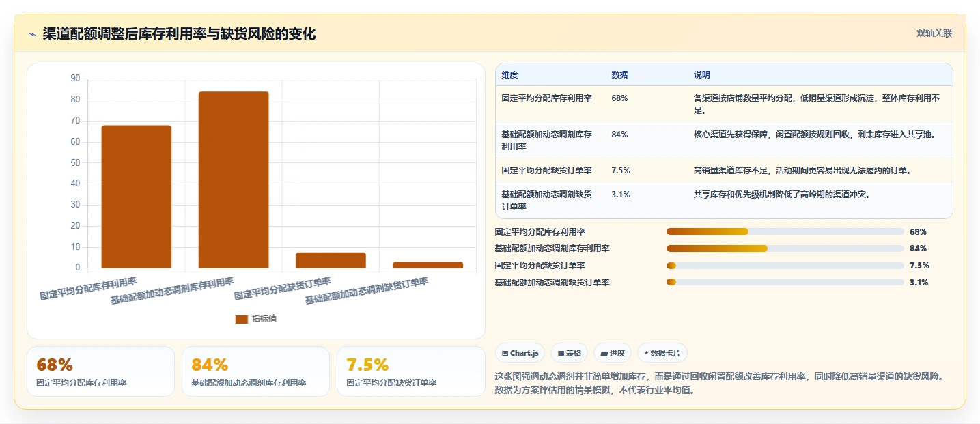Select the 固定平均分配库存利用率 bar in chart
The image size is (980, 424).
point(137,197)
